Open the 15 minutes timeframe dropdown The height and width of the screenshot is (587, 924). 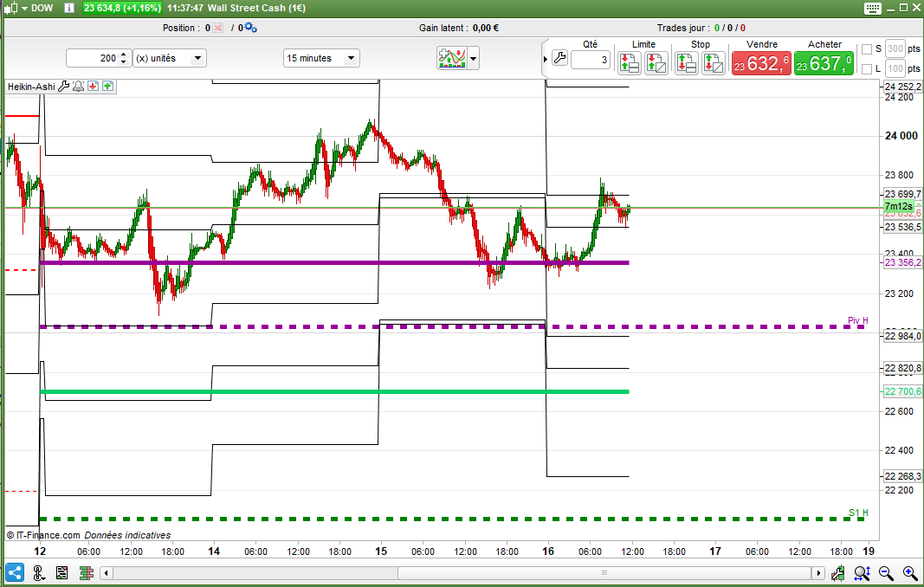pyautogui.click(x=321, y=58)
